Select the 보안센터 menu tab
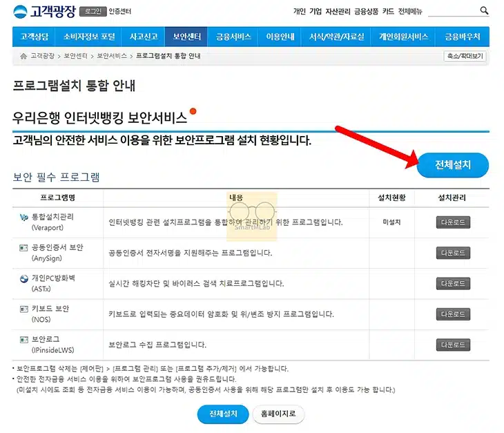Viewport: 504px width, 433px height. 186,37
